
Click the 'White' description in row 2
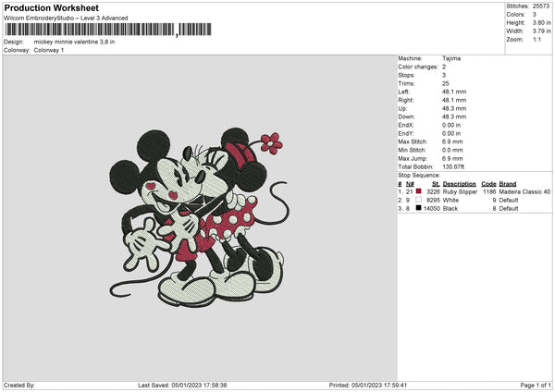(450, 201)
